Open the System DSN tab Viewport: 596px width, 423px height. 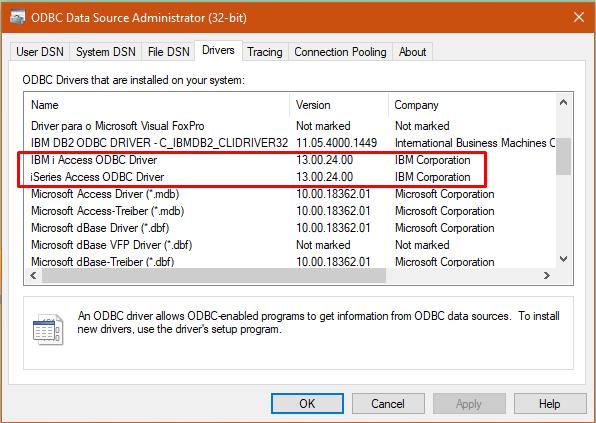click(x=106, y=52)
